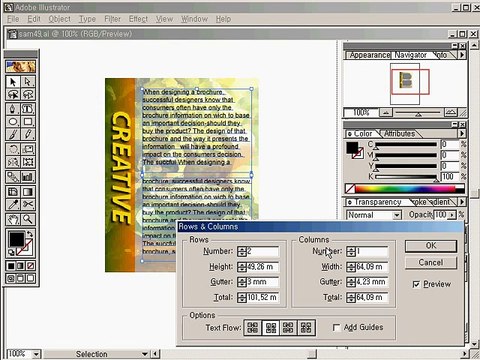Screen dimensions: 480x360
Task: Select the Gradient Mesh tool
Action: tap(13, 192)
